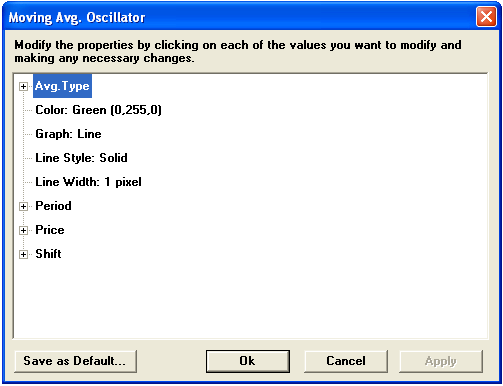Confirm changes with the Ok button
The height and width of the screenshot is (386, 503).
[248, 361]
